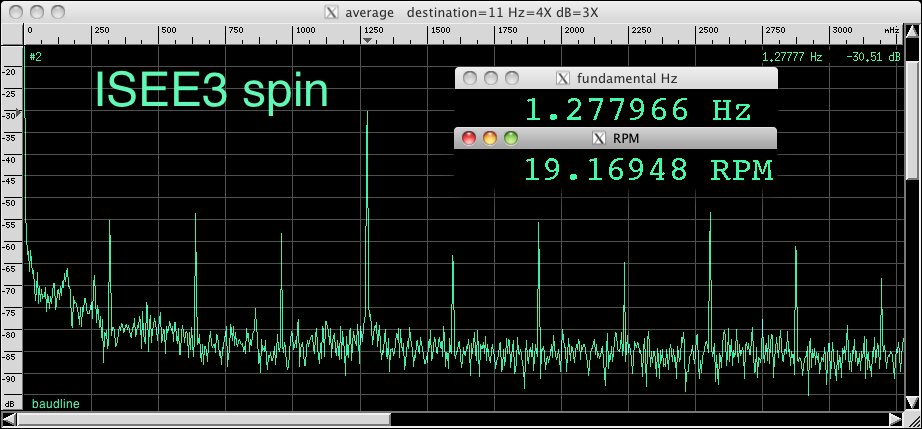Viewport: 922px width, 429px height.
Task: Click the X11 icon in the average title
Action: (331, 12)
